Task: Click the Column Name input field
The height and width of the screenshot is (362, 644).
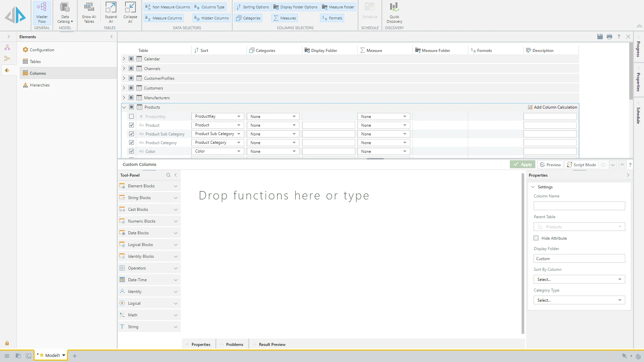Action: (579, 206)
